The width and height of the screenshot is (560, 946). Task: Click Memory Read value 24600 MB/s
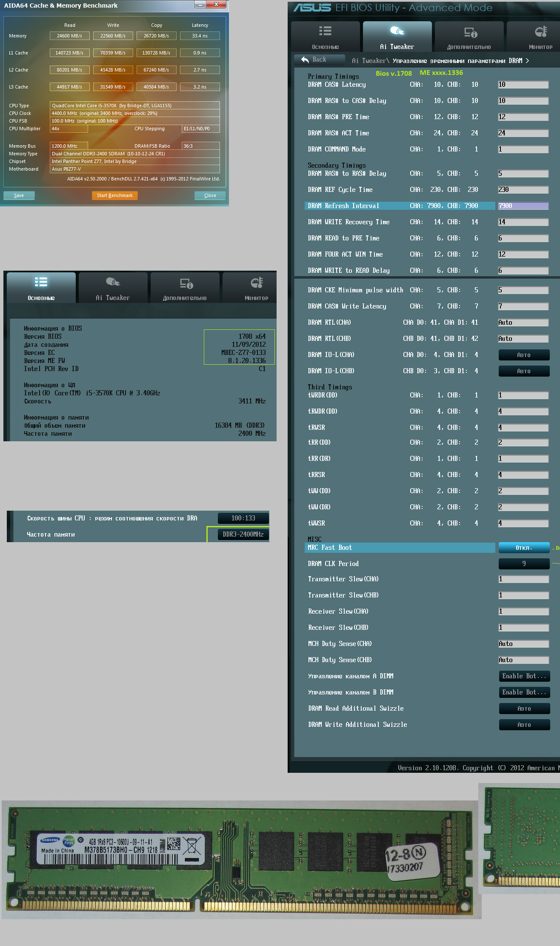click(x=70, y=36)
